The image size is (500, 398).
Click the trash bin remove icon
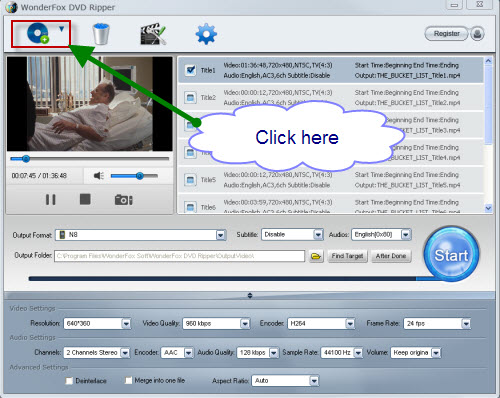coord(101,34)
